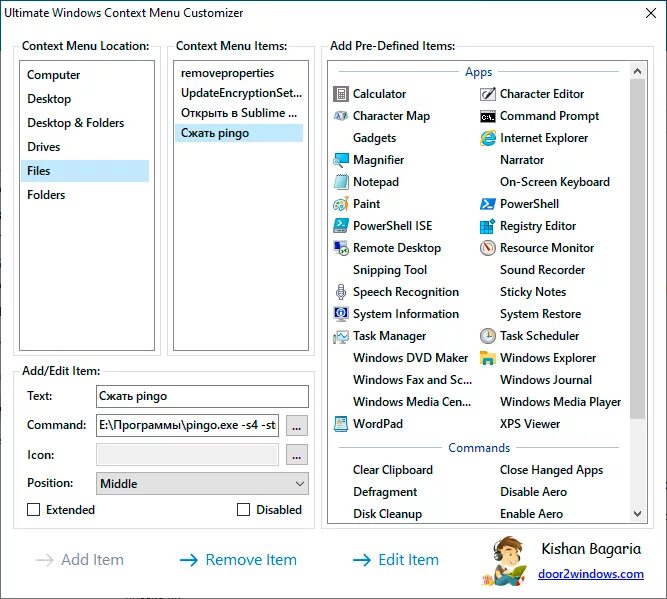Select Desktop location
The width and height of the screenshot is (667, 599).
(85, 99)
